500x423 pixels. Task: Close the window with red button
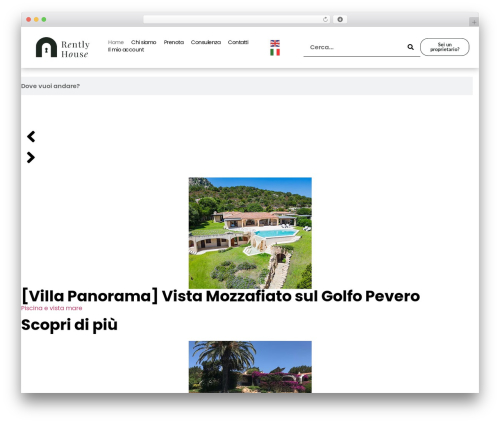29,20
